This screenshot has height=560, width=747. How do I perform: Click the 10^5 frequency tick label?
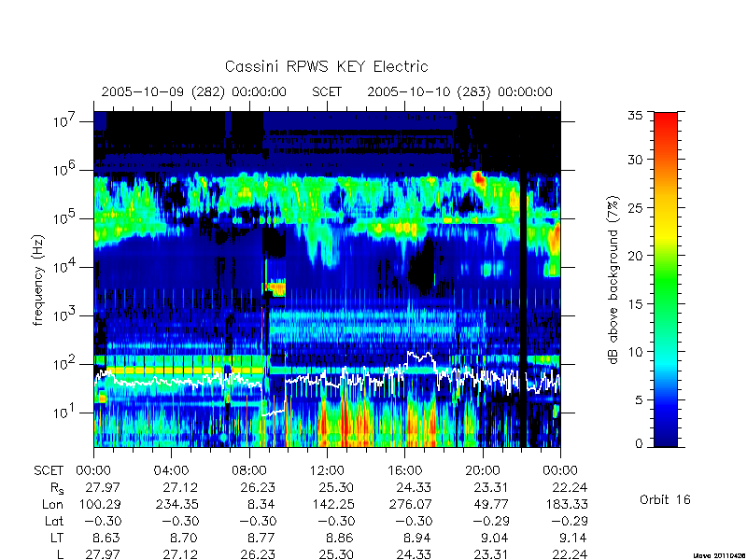pyautogui.click(x=65, y=217)
